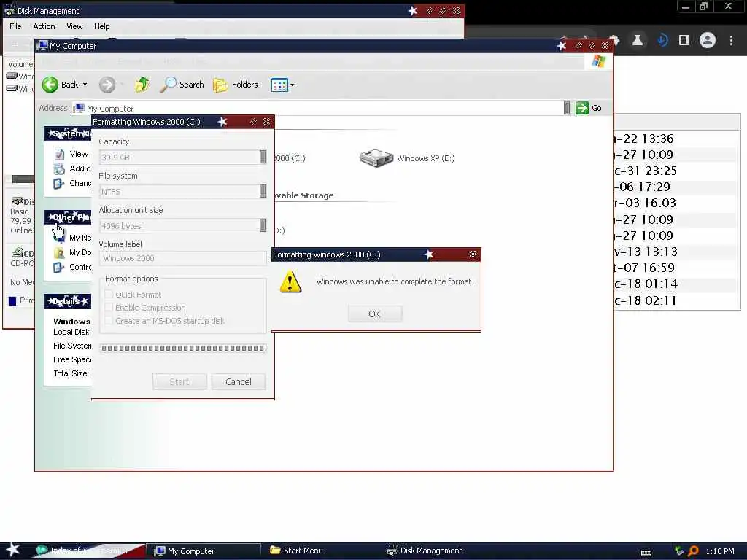Image resolution: width=747 pixels, height=560 pixels.
Task: Open the Action menu in Disk Management
Action: click(44, 26)
